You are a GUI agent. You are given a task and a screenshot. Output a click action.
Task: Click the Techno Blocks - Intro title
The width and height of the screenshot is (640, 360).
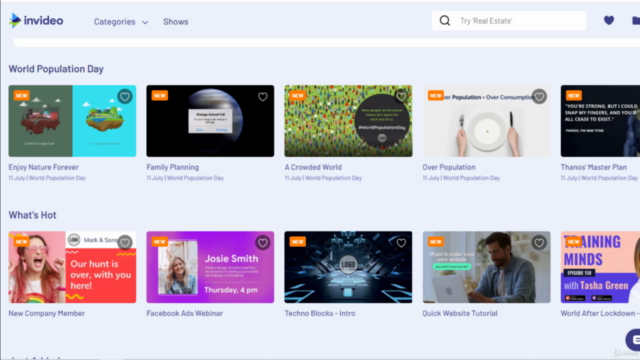(320, 313)
